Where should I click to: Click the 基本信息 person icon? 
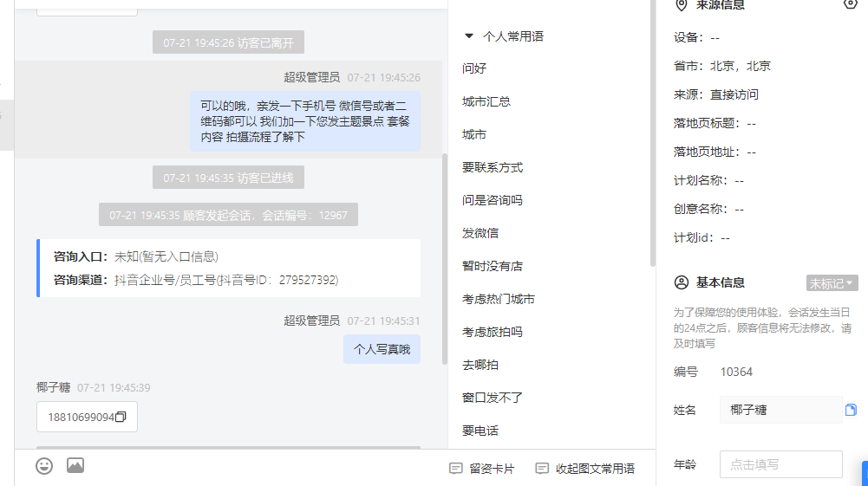pyautogui.click(x=682, y=282)
